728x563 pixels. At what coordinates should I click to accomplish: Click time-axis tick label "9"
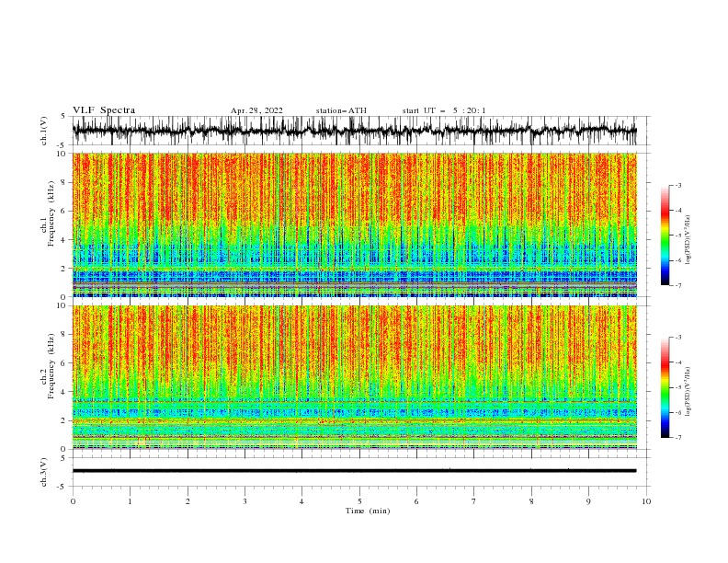pos(588,501)
